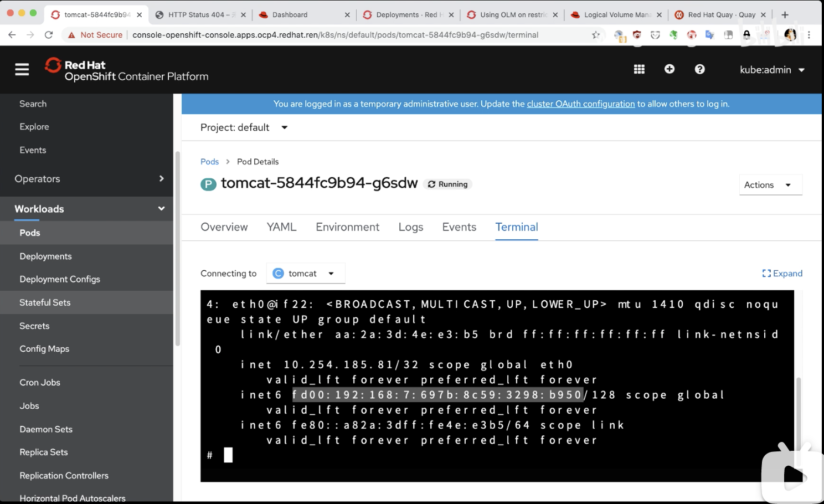This screenshot has width=824, height=504.
Task: Open the application launcher grid icon
Action: [639, 69]
